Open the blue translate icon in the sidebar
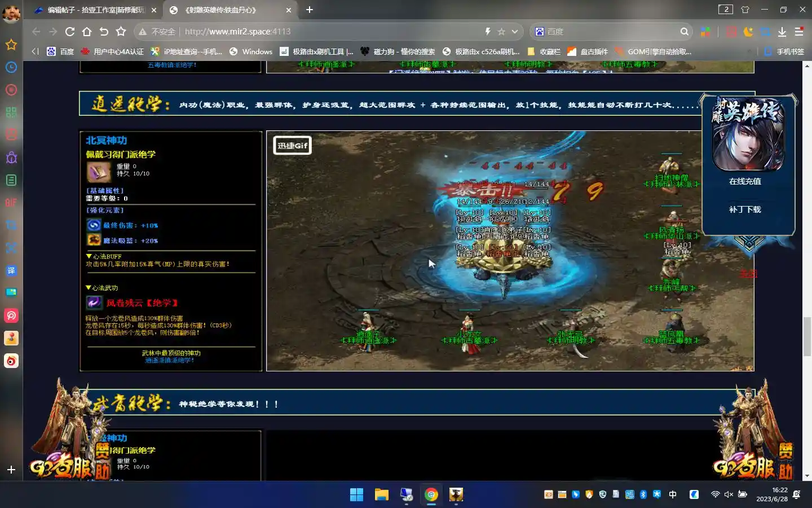The width and height of the screenshot is (812, 508). coord(11,270)
